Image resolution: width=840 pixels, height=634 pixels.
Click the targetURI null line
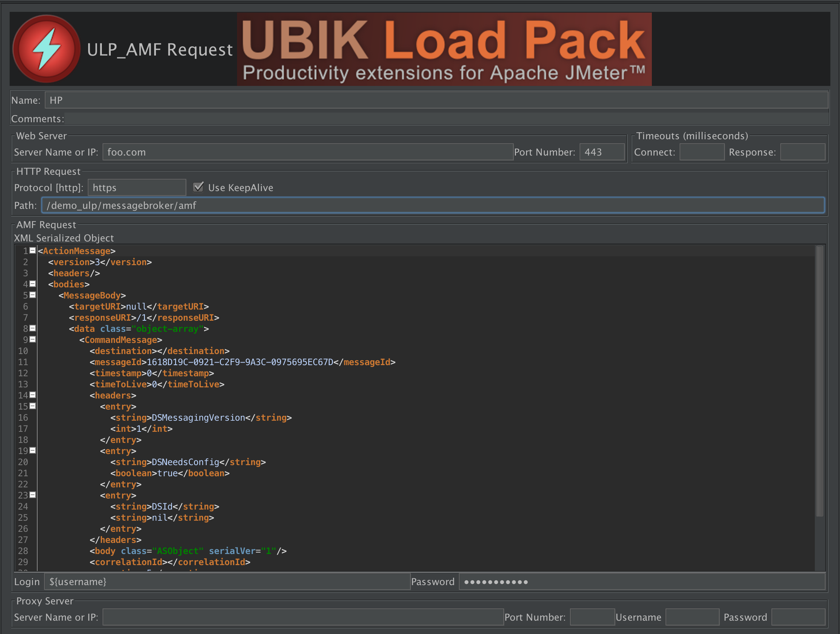139,306
